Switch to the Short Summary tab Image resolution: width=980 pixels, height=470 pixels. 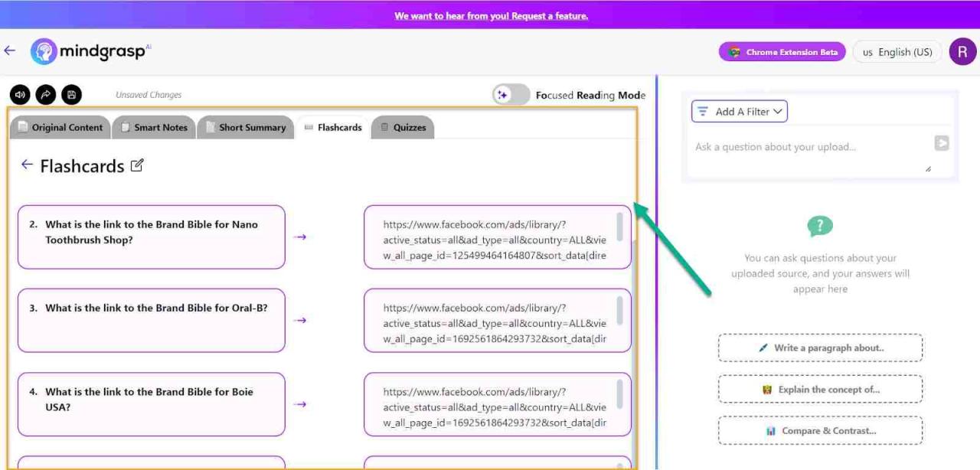[253, 127]
